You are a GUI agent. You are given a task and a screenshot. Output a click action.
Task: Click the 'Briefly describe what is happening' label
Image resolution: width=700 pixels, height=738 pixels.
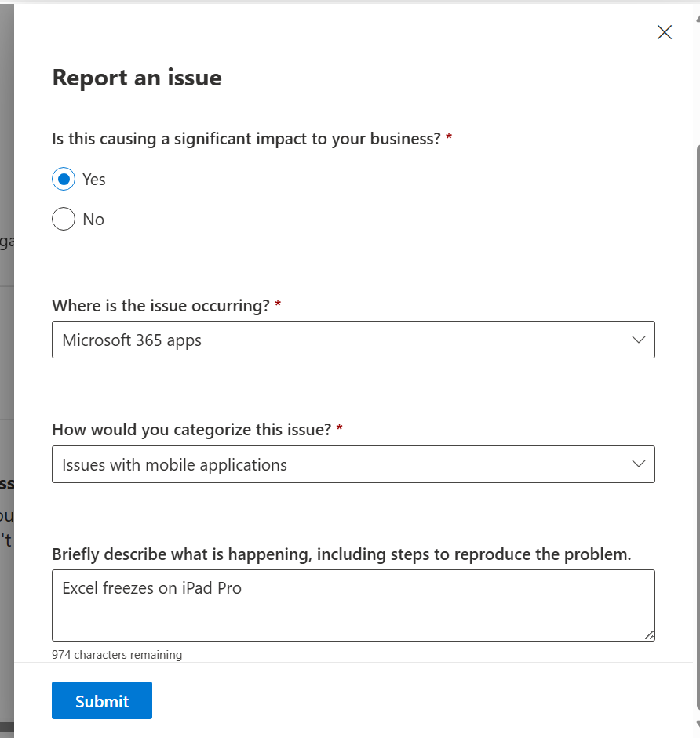click(x=341, y=554)
